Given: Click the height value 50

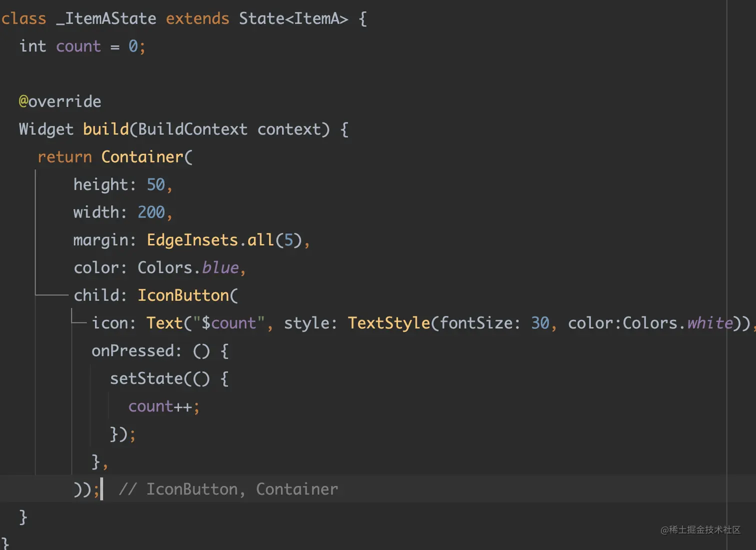Looking at the screenshot, I should (x=156, y=184).
